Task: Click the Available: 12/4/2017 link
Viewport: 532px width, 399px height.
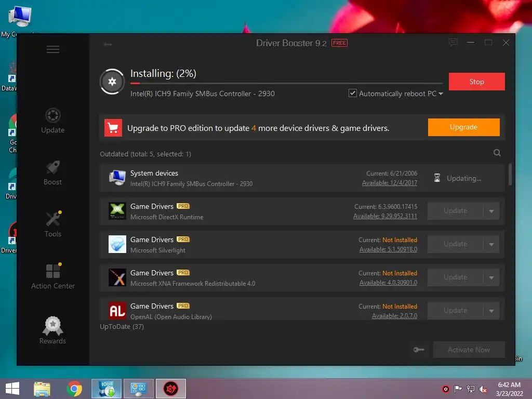Action: coord(390,183)
